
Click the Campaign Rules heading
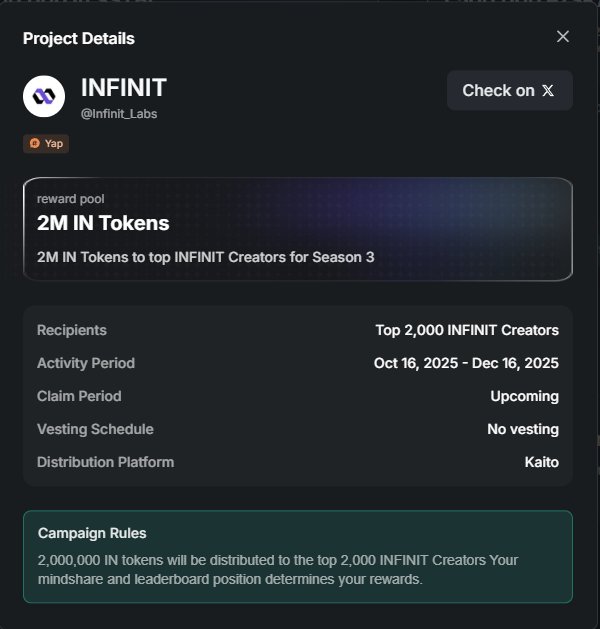pyautogui.click(x=92, y=533)
